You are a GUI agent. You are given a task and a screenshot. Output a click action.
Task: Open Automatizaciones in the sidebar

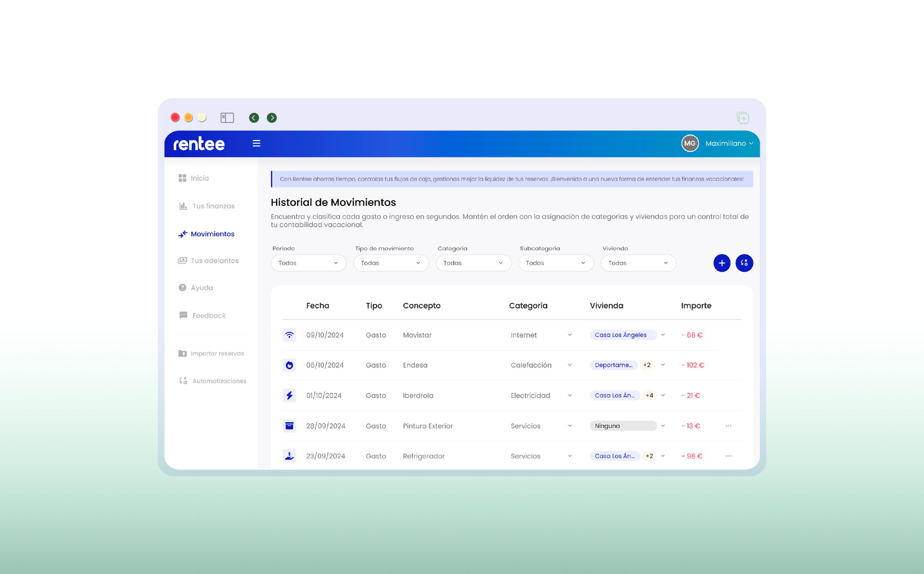[x=219, y=381]
